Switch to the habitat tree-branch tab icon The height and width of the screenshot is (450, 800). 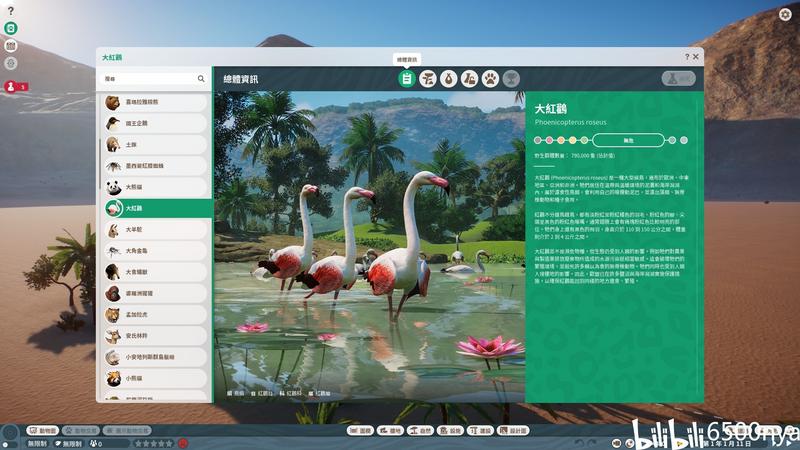click(428, 79)
